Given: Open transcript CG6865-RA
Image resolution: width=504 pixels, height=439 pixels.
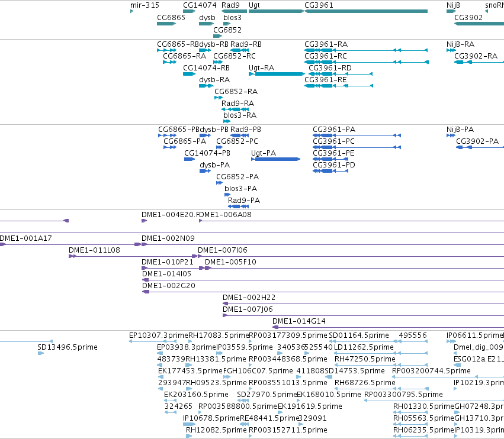Looking at the screenshot, I should point(185,56).
